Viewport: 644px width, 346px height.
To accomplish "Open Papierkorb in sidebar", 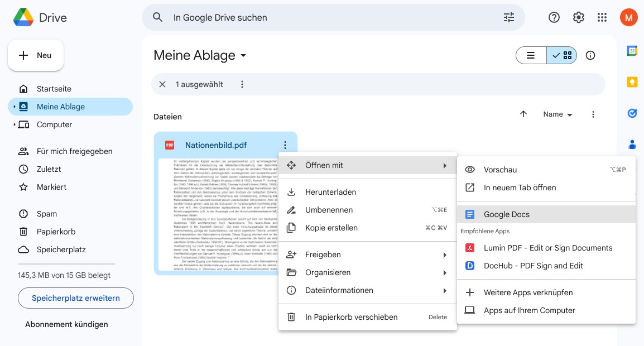I will click(70, 232).
